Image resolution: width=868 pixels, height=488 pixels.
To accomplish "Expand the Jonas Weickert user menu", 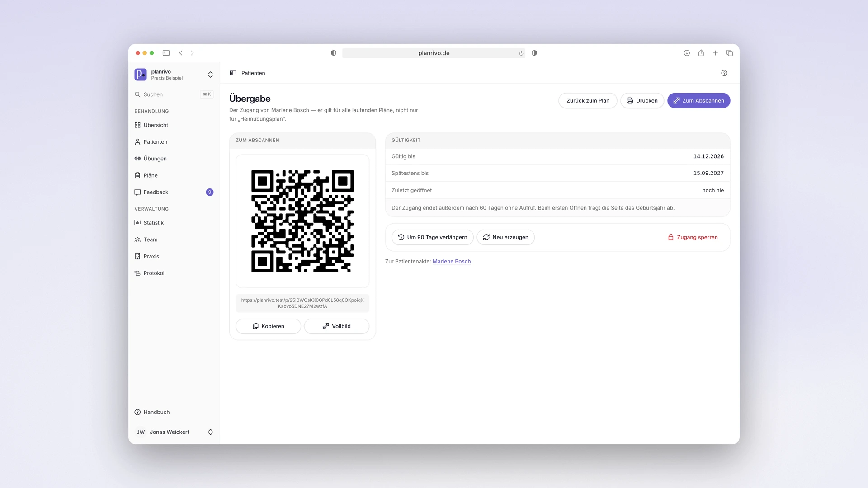I will tap(174, 432).
